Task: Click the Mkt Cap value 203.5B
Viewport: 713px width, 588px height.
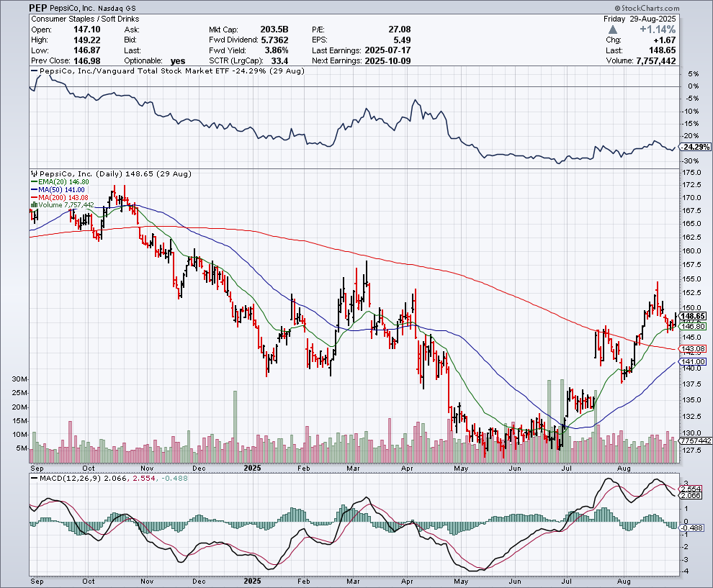Action: [274, 30]
